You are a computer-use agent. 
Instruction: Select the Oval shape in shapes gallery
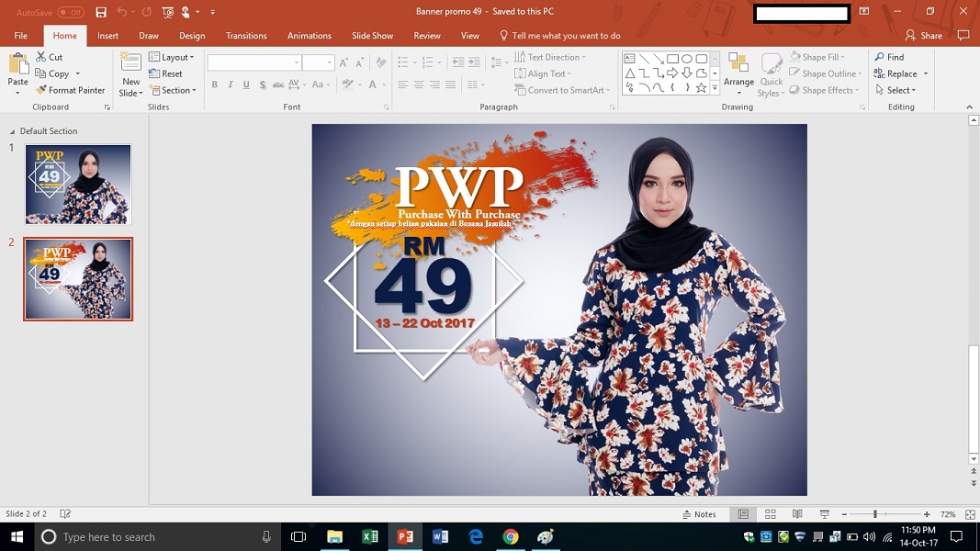coord(687,59)
